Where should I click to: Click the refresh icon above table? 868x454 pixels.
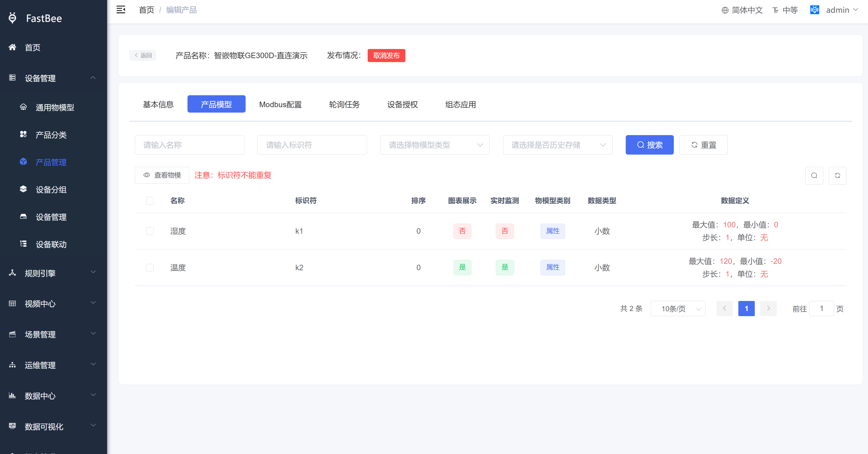[x=837, y=176]
